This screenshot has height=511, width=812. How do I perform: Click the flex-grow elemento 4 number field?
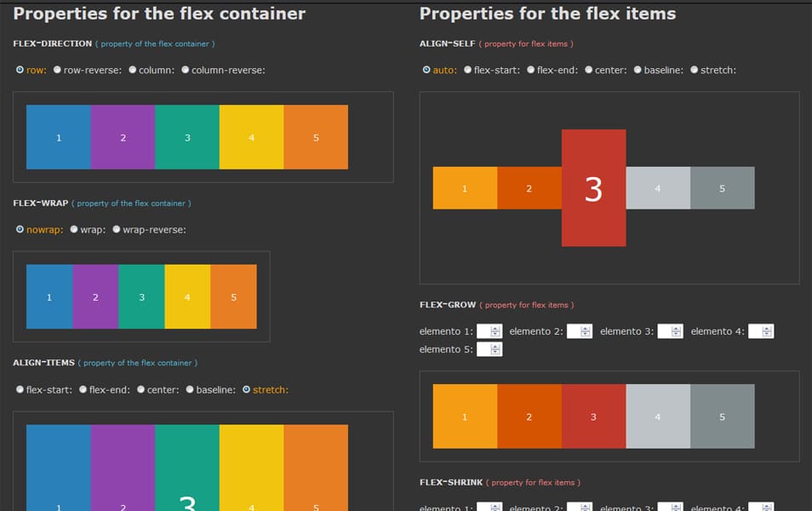click(x=761, y=331)
